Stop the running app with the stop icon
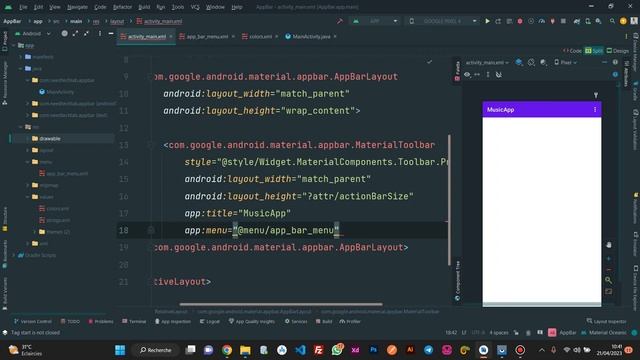Image resolution: width=640 pixels, height=360 pixels. tap(563, 21)
